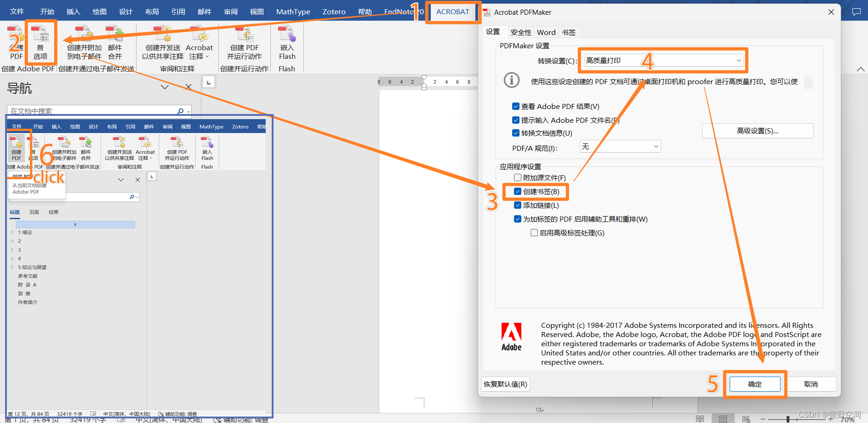
Task: Click the zoom slider handle in status bar
Action: click(x=788, y=419)
